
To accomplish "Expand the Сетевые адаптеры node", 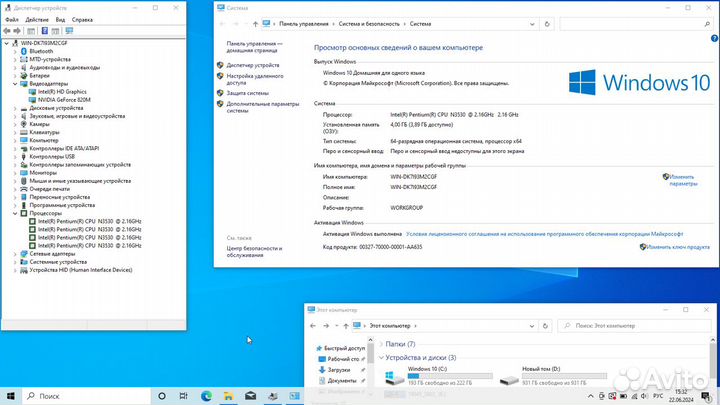I will 15,254.
